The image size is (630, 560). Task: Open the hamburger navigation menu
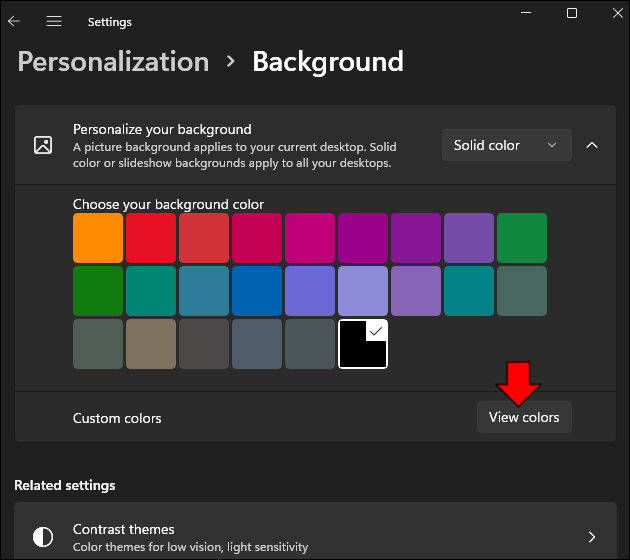pos(54,21)
